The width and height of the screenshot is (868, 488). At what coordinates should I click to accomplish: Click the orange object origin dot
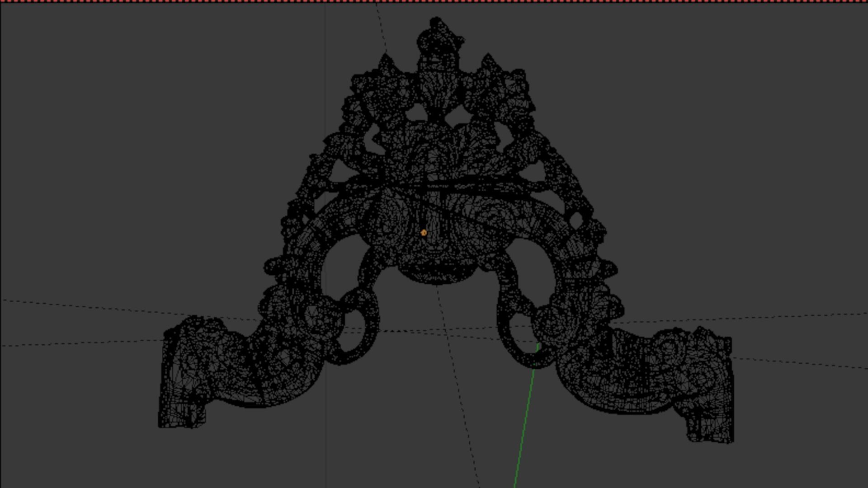[x=424, y=233]
